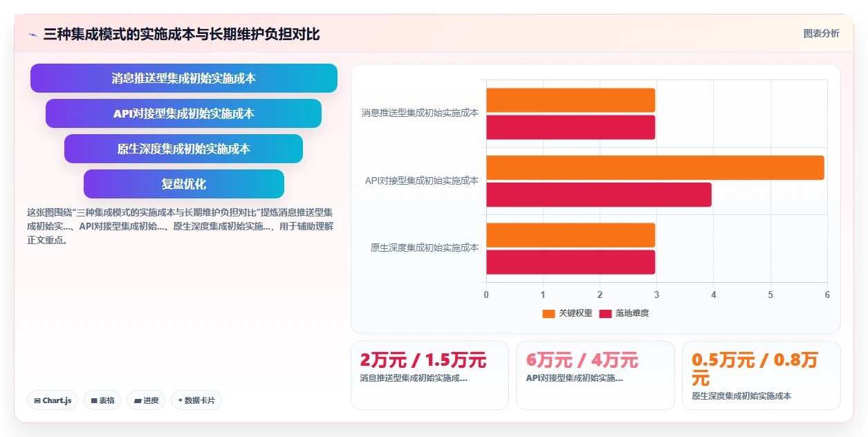Click the chart axis label 消息推送型集成初始实施成本
Image resolution: width=868 pixels, height=437 pixels.
click(x=420, y=113)
